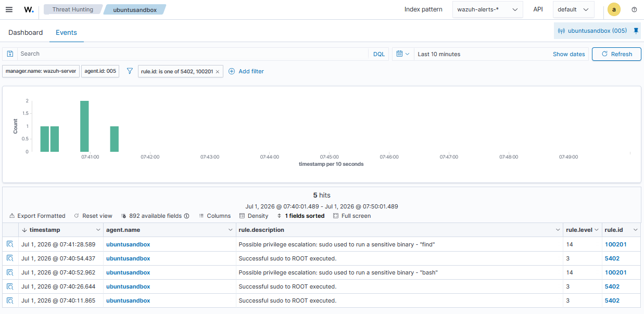The height and width of the screenshot is (314, 644).
Task: Click timestamp Jul 1, 2026 @ 07:40:52.962
Action: point(58,272)
